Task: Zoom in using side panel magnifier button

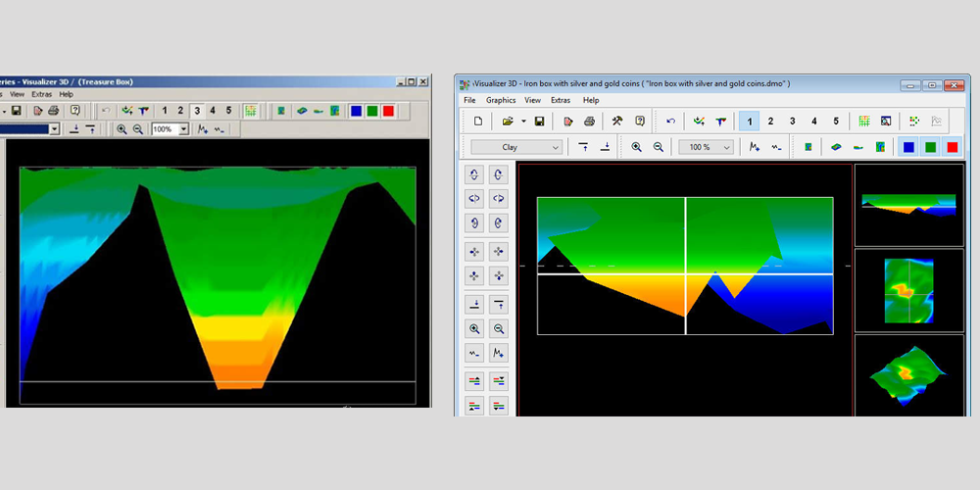Action: pyautogui.click(x=474, y=328)
